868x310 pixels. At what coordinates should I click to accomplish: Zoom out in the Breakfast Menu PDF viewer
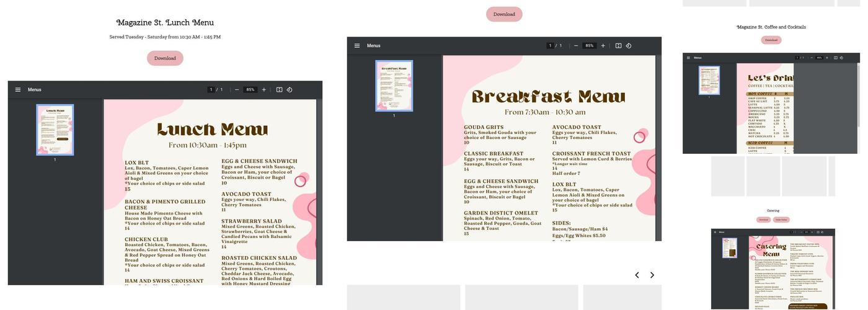(x=576, y=45)
